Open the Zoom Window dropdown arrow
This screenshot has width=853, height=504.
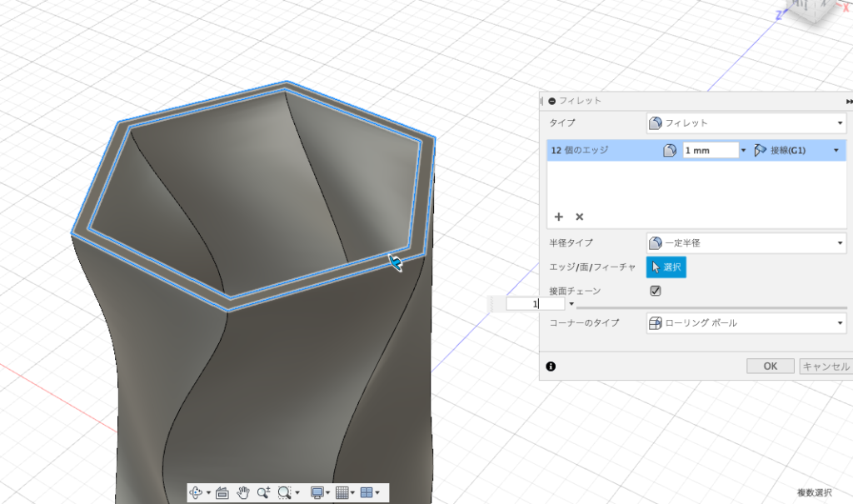click(x=297, y=493)
